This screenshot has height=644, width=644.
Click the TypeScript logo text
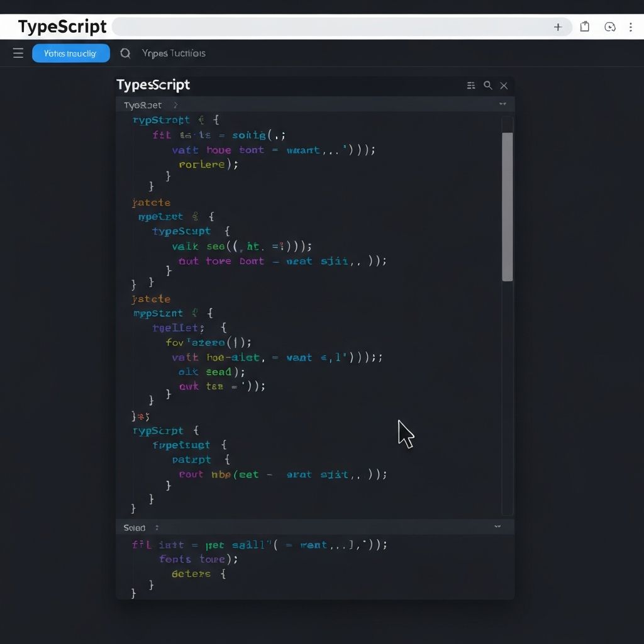[x=62, y=26]
